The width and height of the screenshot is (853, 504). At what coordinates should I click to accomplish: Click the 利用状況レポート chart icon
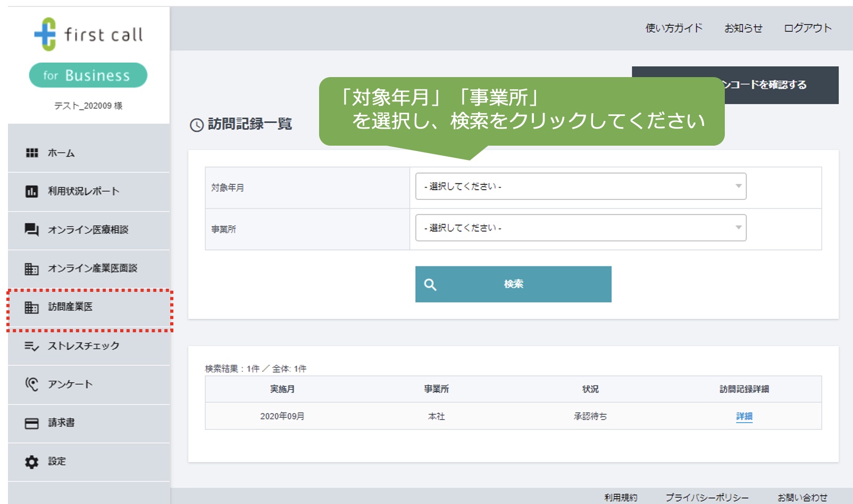click(32, 191)
